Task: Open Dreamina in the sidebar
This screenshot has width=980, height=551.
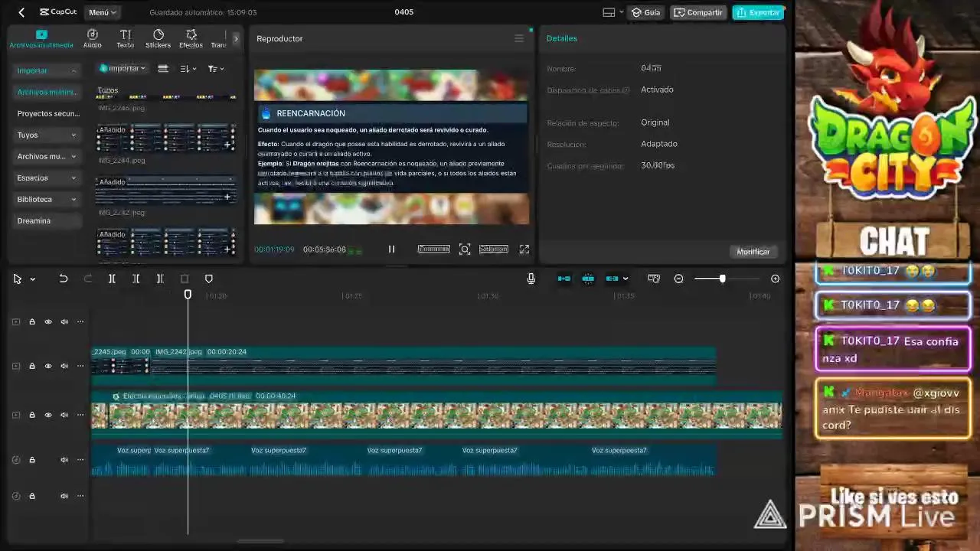Action: pos(47,220)
